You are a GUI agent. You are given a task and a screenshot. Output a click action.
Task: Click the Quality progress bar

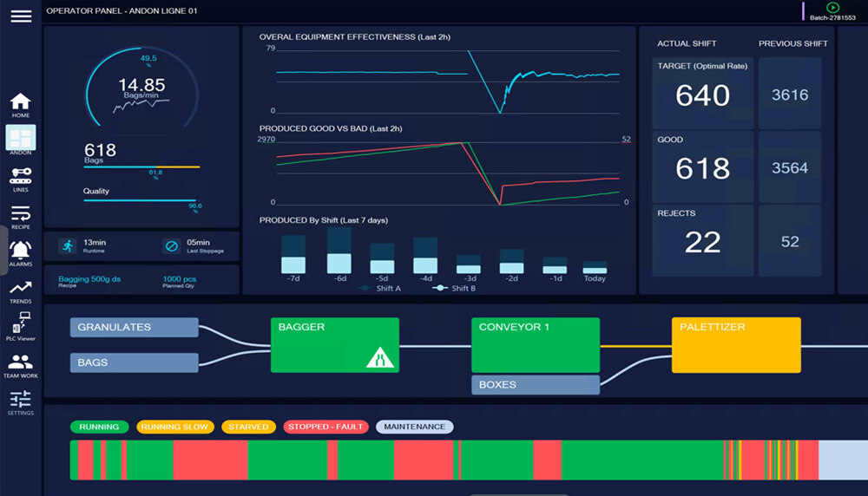141,200
